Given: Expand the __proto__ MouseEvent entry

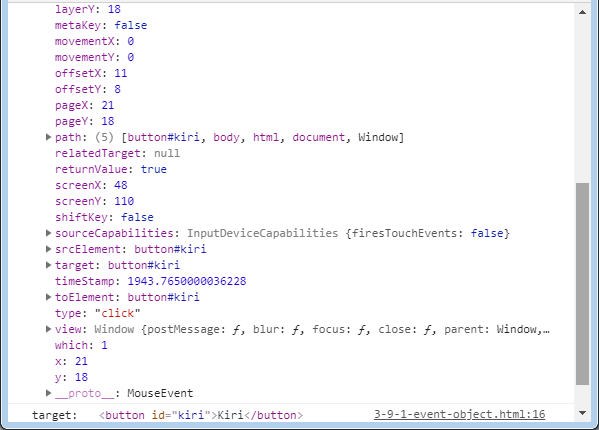Looking at the screenshot, I should tap(48, 393).
